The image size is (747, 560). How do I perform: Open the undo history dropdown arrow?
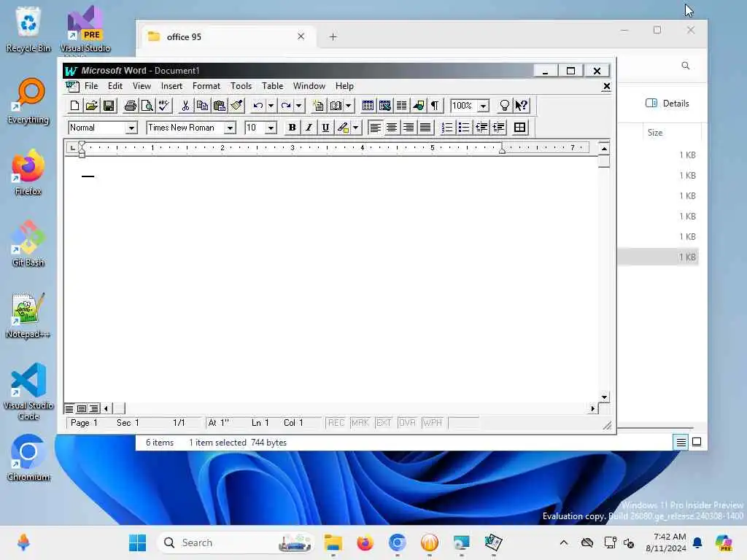point(271,106)
